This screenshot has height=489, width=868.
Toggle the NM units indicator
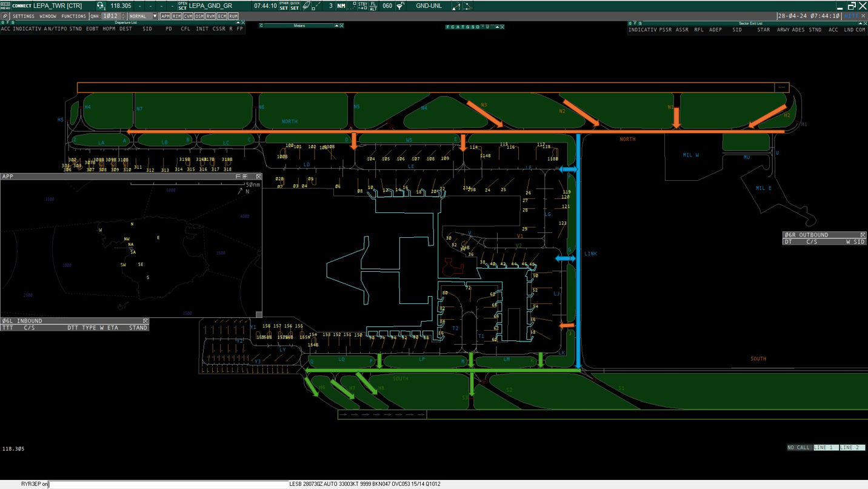tap(341, 6)
